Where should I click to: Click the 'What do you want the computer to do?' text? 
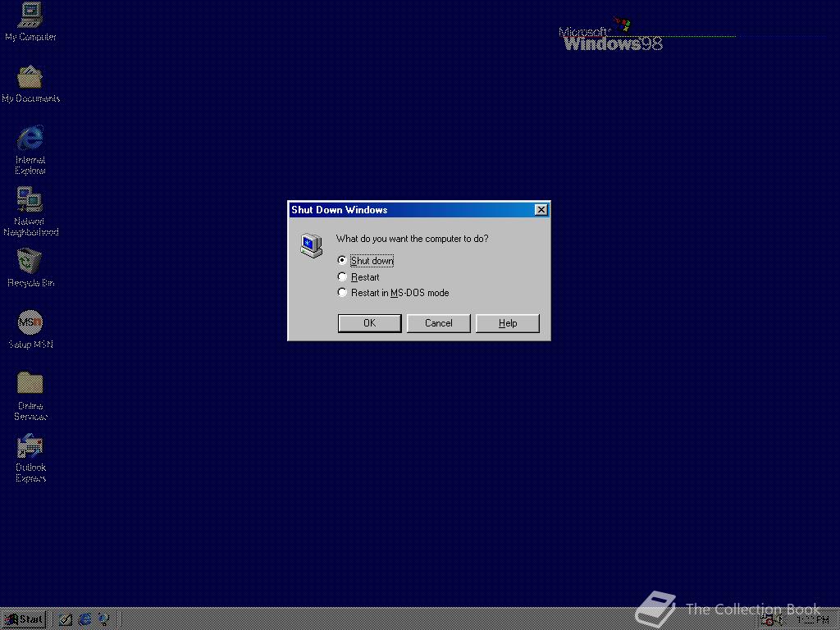pos(412,239)
